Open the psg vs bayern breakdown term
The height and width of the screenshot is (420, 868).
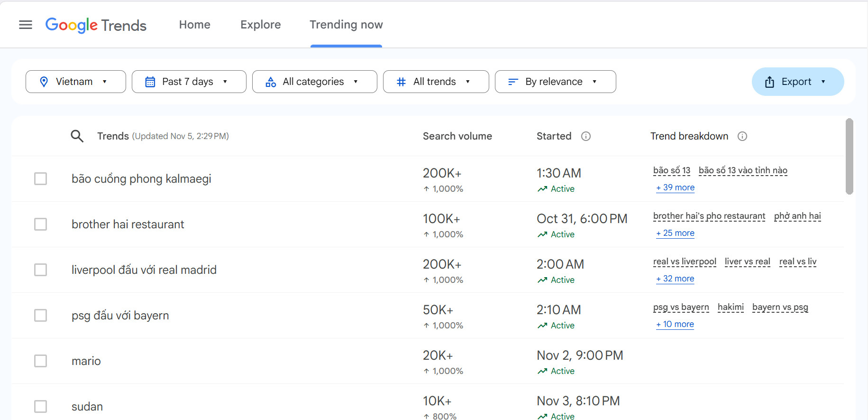(681, 307)
